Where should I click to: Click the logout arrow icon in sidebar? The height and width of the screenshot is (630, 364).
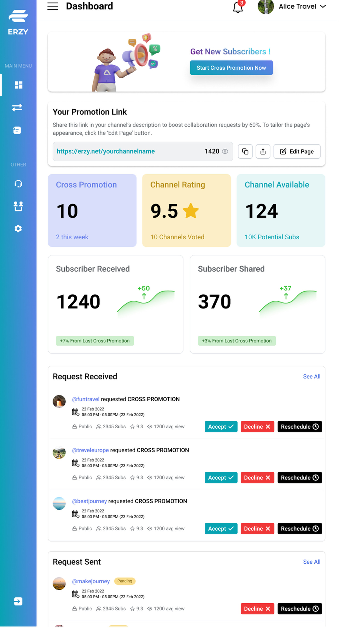(x=18, y=601)
